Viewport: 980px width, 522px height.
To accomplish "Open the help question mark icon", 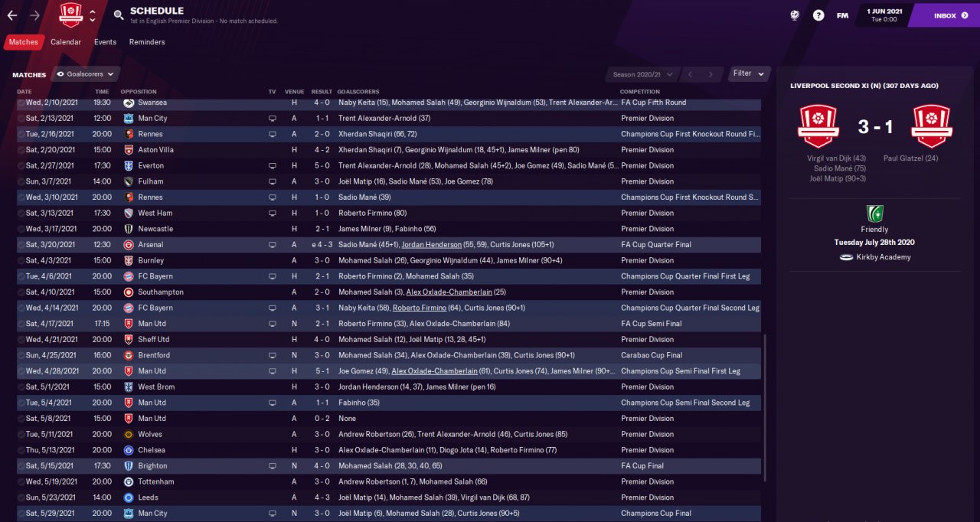I will (818, 15).
